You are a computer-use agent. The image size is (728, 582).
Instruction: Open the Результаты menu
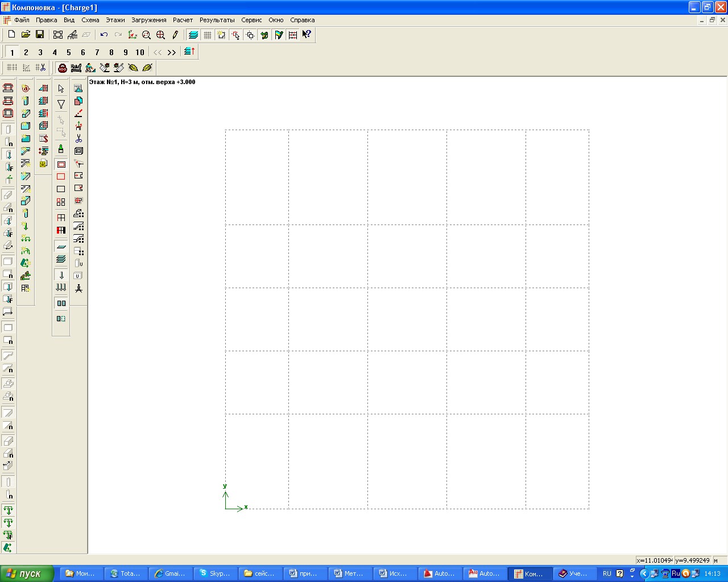[217, 20]
